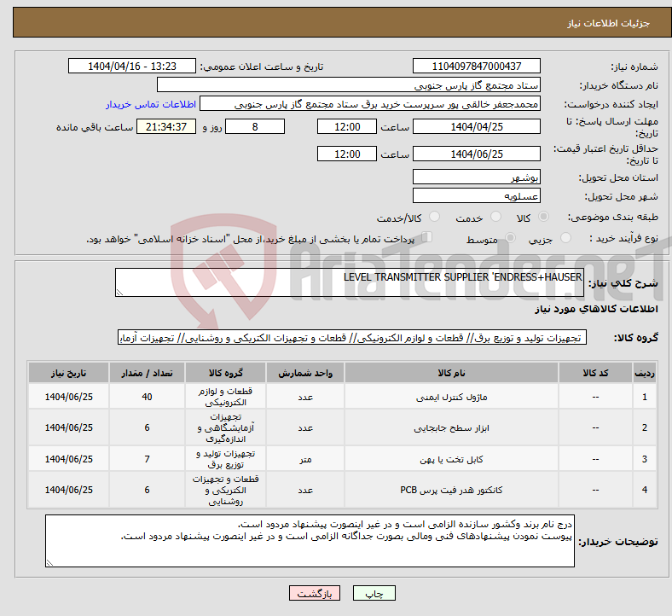Viewport: 672px width, 616px height.
Task: Click unit متر in row 3
Action: click(305, 459)
